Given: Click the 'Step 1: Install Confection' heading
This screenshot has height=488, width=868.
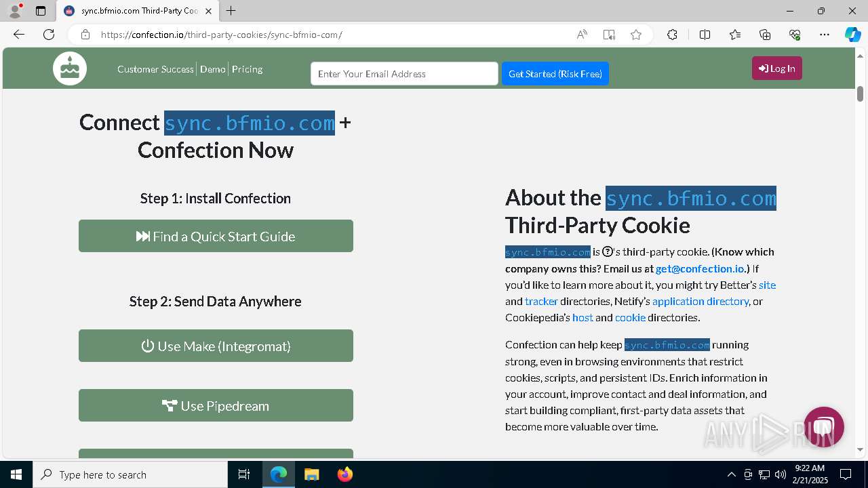Looking at the screenshot, I should [x=216, y=198].
